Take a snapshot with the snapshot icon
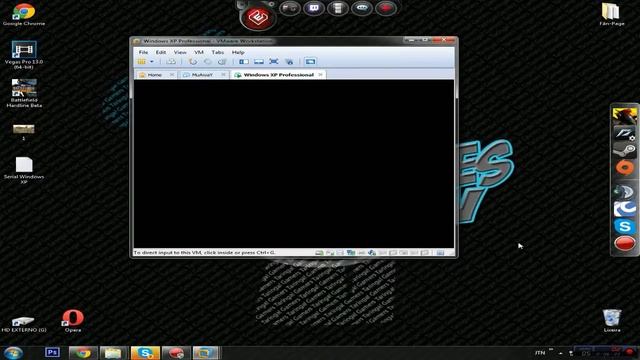Viewport: 640px width, 360px height. click(193, 62)
